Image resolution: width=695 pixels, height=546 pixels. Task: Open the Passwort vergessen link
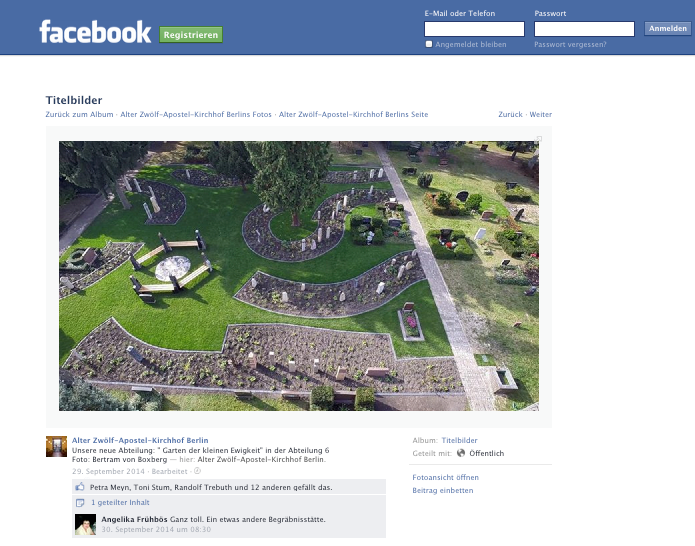570,44
